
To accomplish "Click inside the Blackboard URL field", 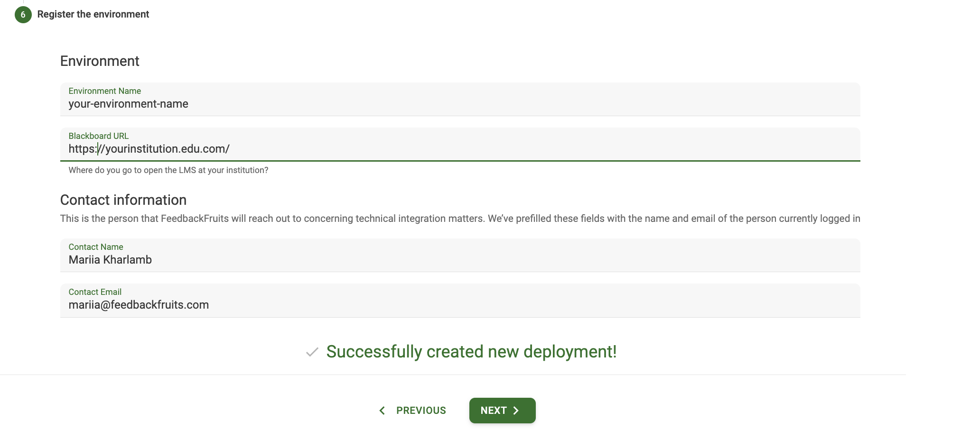I will (x=459, y=149).
